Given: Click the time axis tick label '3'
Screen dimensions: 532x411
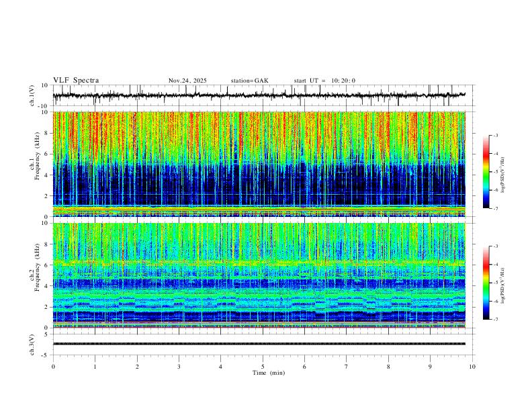Looking at the screenshot, I should (x=179, y=367).
